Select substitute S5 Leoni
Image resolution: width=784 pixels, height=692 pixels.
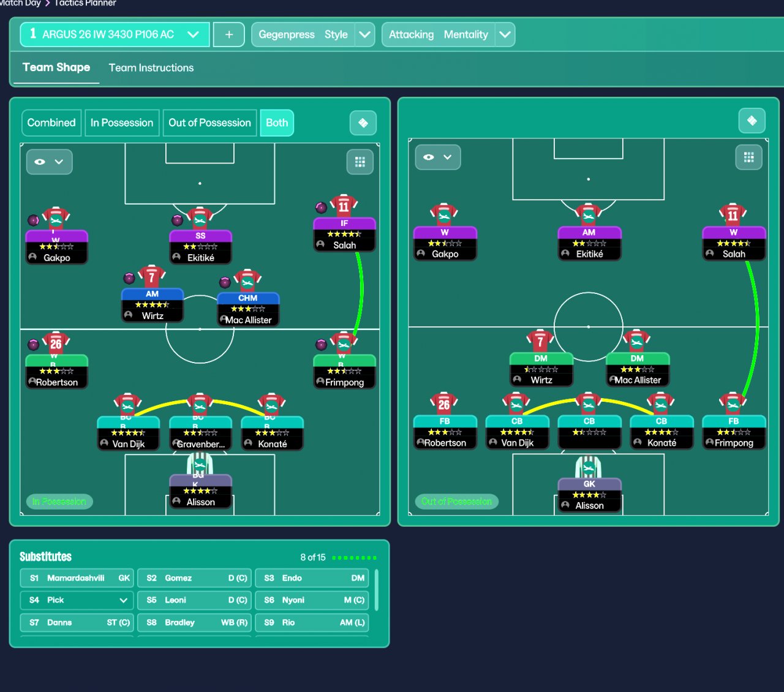click(195, 600)
